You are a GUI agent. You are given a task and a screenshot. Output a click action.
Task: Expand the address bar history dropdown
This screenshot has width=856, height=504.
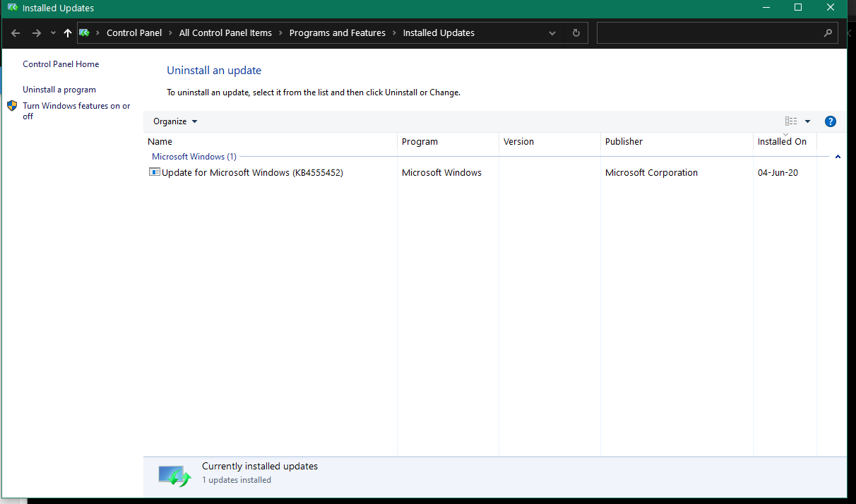tap(552, 33)
